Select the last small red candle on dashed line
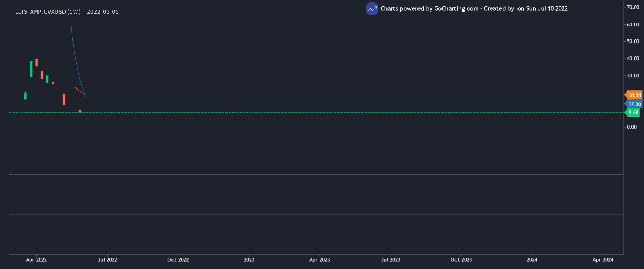The height and width of the screenshot is (269, 644). pyautogui.click(x=80, y=111)
